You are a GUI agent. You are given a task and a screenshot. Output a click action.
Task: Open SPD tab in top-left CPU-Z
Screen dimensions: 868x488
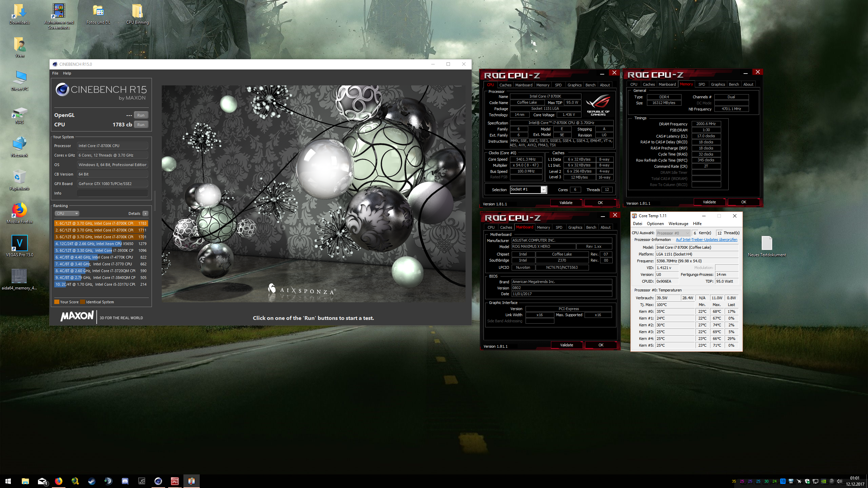[558, 85]
